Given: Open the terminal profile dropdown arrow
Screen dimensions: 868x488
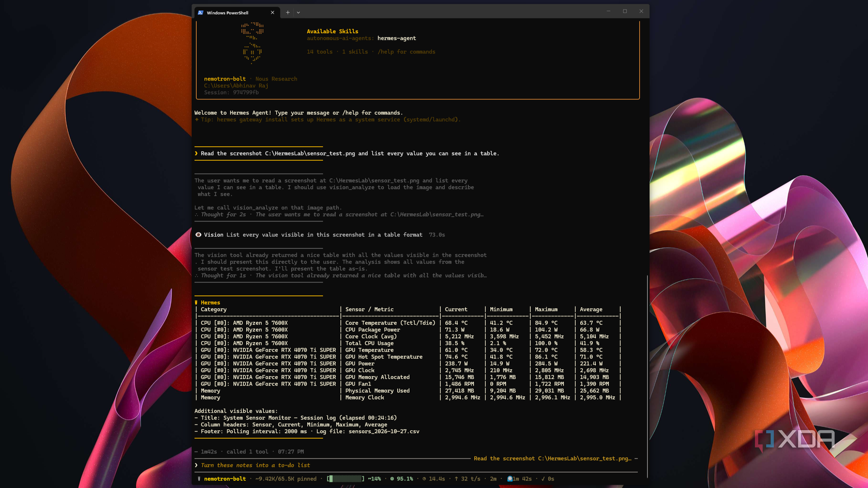Looking at the screenshot, I should 298,13.
